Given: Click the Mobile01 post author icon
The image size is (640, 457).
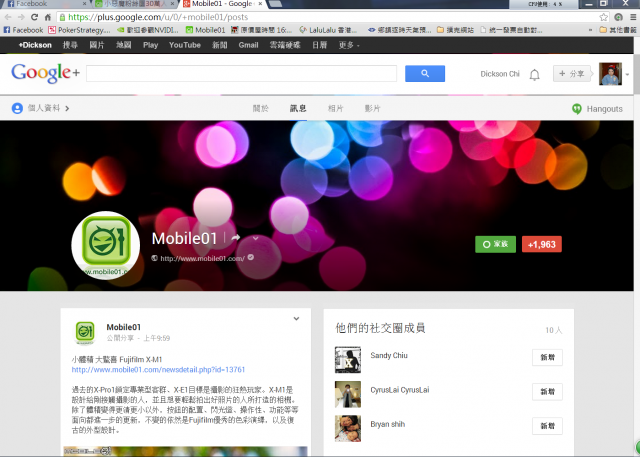Looking at the screenshot, I should point(85,332).
